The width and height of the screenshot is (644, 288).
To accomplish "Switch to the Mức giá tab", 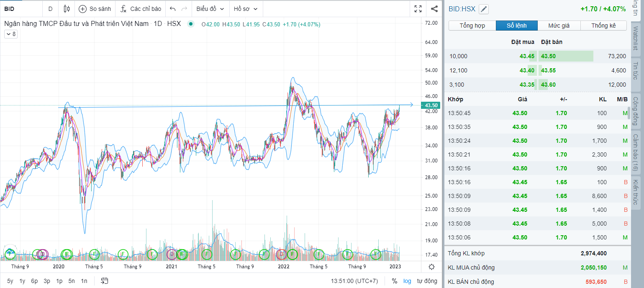I will point(559,26).
